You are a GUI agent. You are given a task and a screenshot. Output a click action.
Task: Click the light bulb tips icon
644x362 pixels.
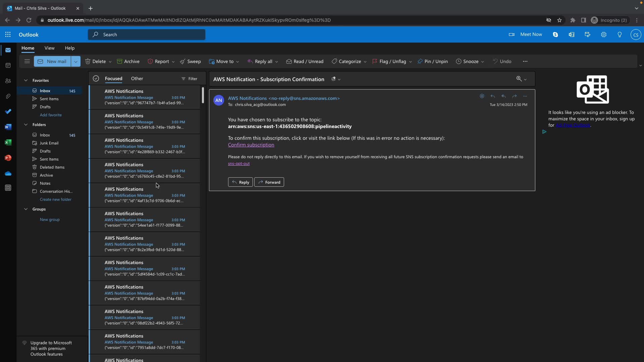tap(620, 35)
